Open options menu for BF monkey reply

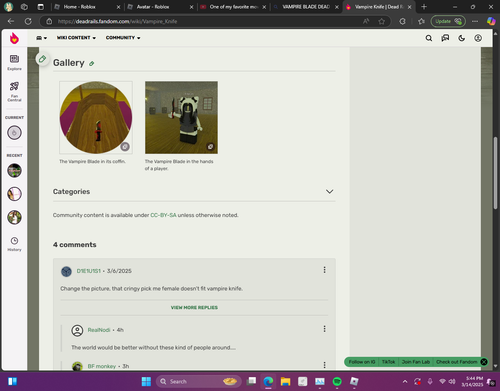click(x=324, y=365)
